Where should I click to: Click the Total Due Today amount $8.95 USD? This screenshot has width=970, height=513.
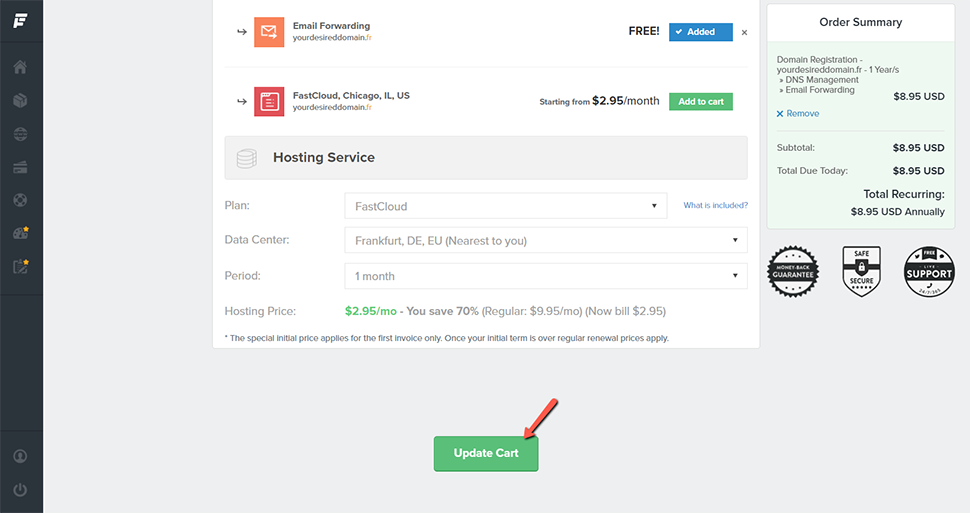click(919, 171)
